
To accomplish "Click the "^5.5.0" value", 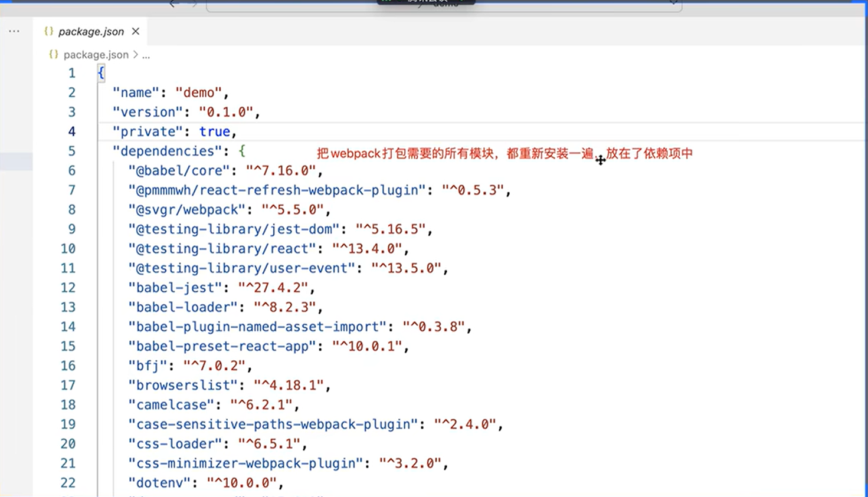I will [293, 209].
